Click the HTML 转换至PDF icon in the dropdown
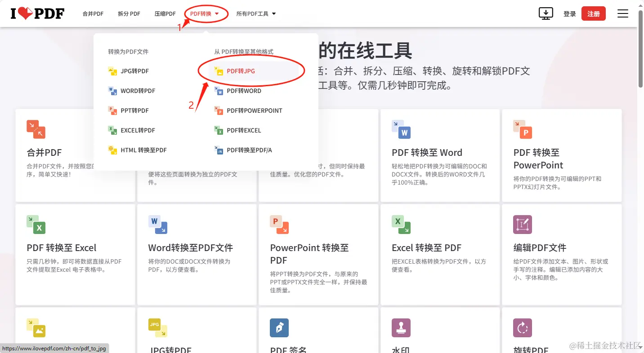 tap(112, 150)
